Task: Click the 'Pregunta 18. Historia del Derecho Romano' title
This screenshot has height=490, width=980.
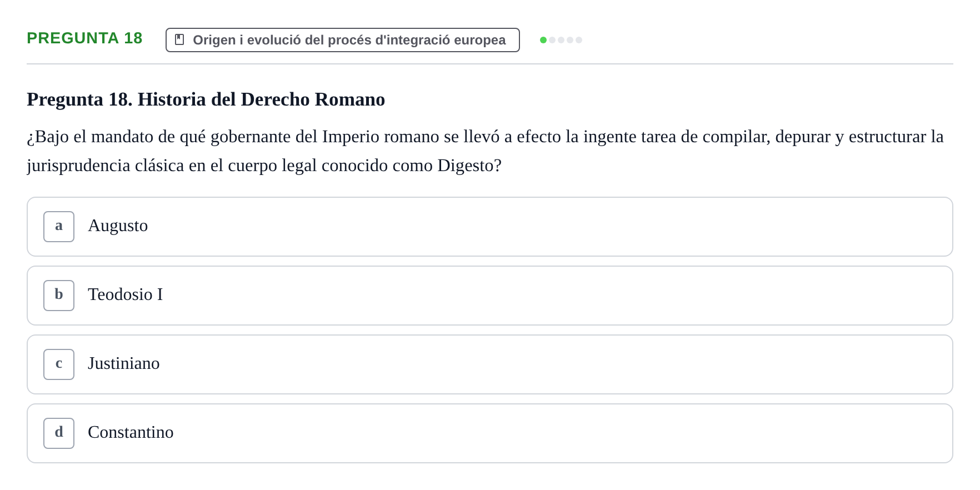Action: coord(206,99)
